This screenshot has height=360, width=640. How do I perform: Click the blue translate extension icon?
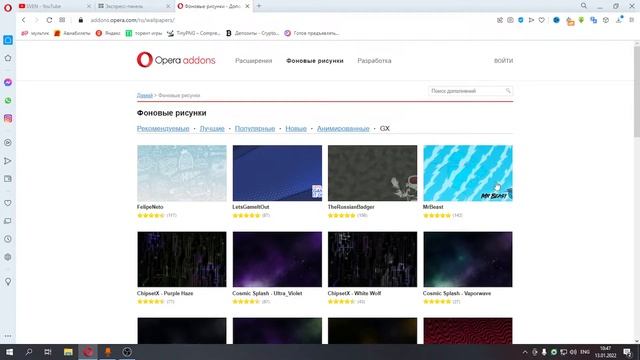click(x=593, y=20)
